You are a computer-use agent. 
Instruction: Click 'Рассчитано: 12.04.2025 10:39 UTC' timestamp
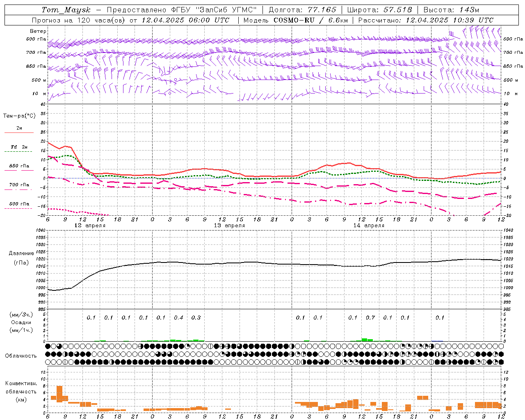426,20
